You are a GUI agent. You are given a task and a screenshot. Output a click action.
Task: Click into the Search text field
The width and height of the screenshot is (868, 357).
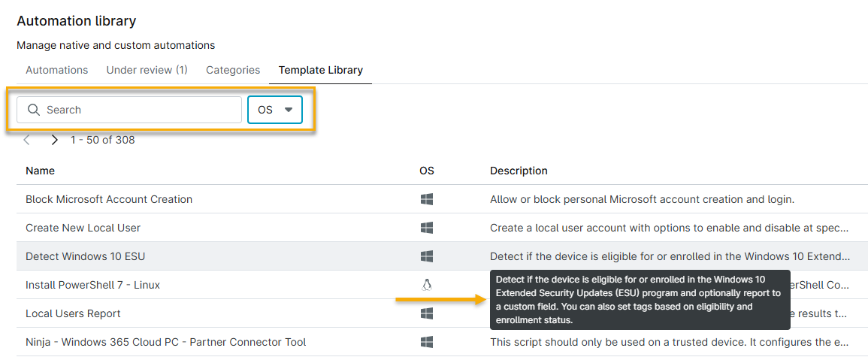coord(139,110)
